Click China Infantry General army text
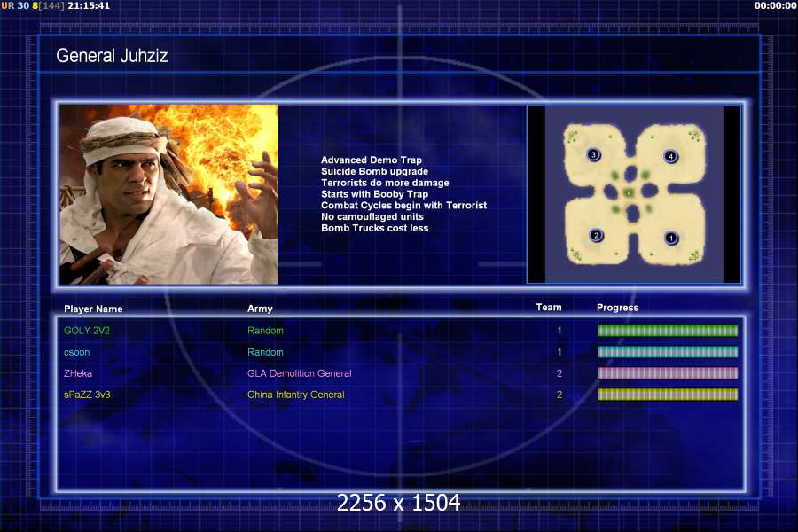798x532 pixels. tap(295, 395)
